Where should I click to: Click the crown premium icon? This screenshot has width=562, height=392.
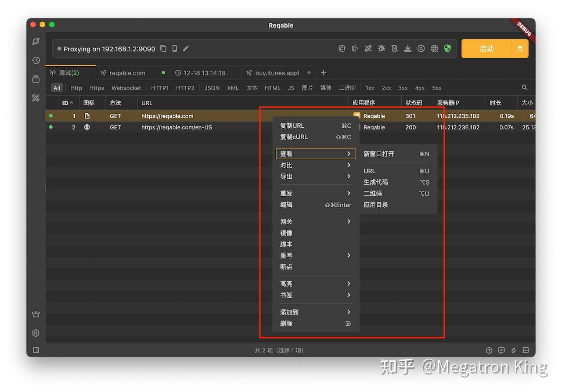(36, 314)
